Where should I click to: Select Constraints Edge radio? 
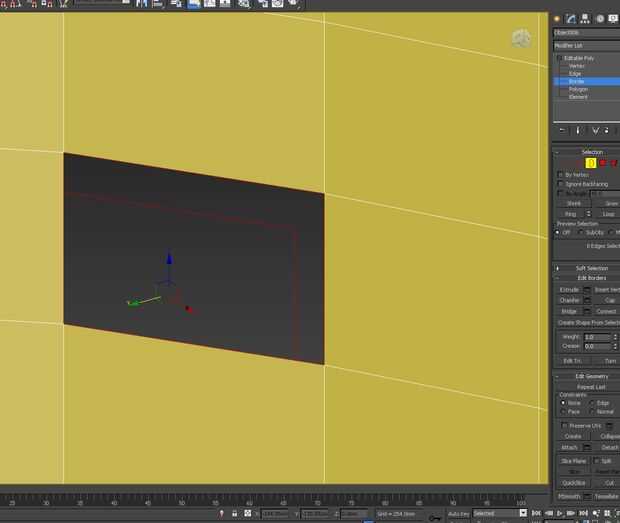(592, 403)
